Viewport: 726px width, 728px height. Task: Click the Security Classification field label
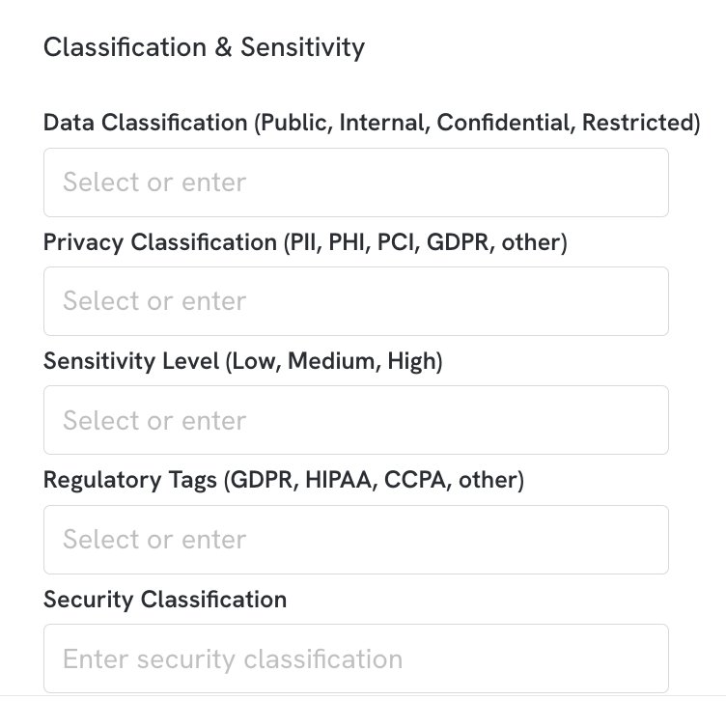point(165,600)
